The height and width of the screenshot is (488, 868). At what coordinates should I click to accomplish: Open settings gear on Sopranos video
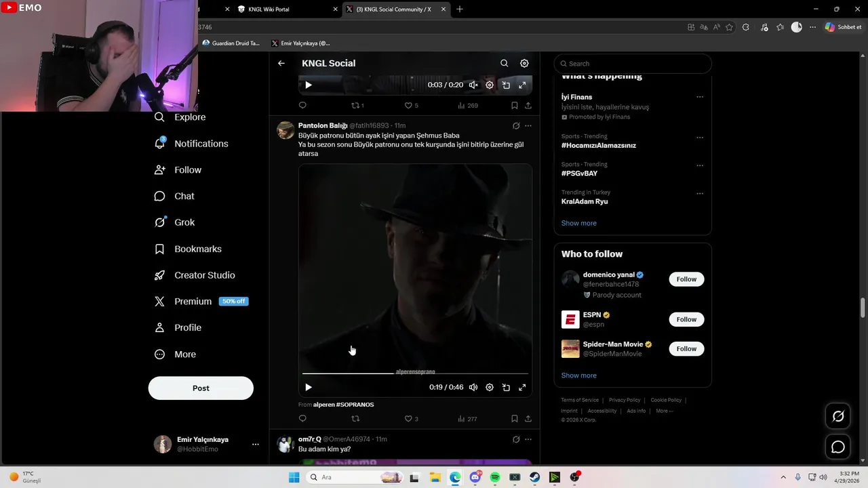click(490, 387)
